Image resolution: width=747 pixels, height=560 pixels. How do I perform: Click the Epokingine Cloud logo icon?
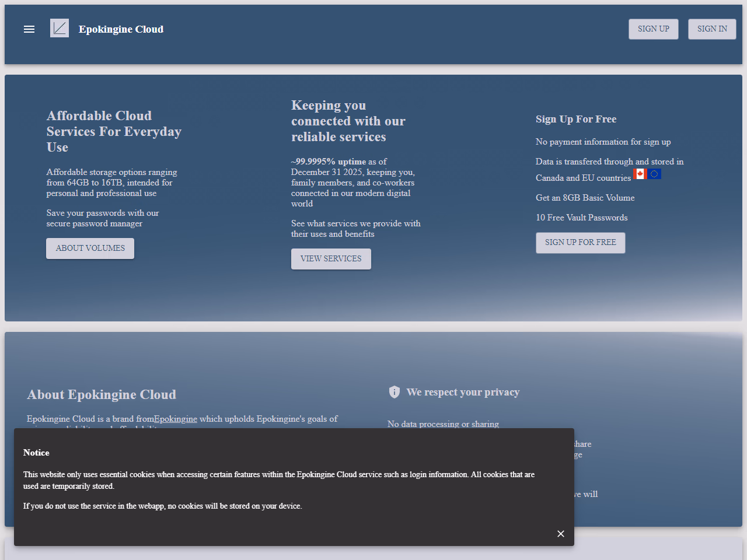[x=60, y=28]
